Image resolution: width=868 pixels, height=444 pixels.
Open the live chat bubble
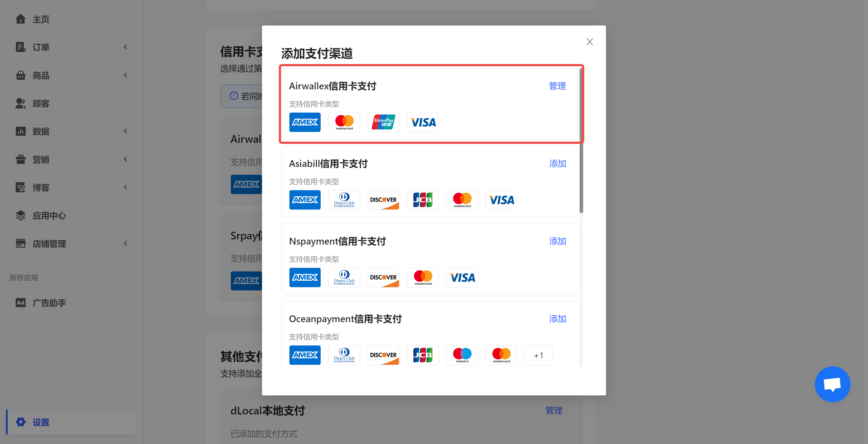tap(832, 384)
